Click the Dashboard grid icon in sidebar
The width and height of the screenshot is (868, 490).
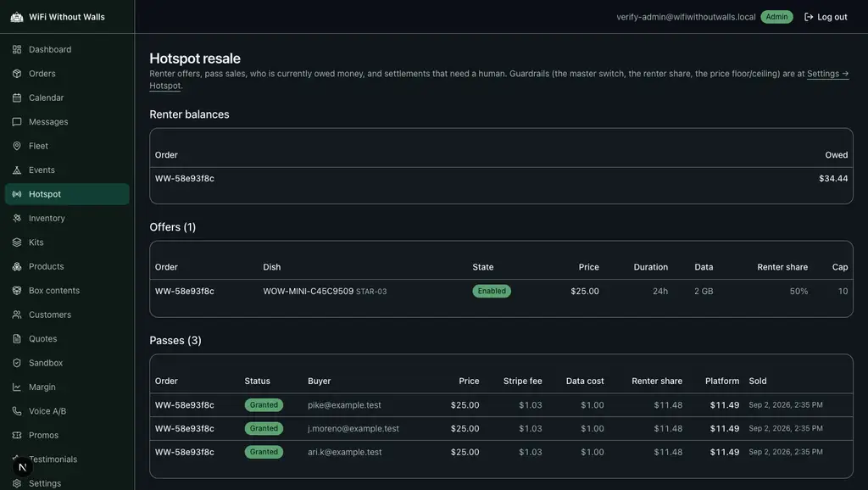(x=17, y=49)
